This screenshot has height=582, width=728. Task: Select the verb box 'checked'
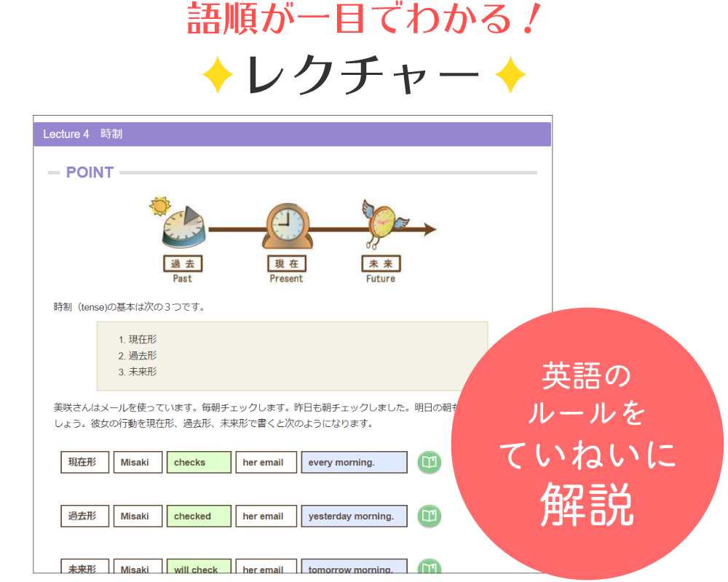(x=199, y=517)
